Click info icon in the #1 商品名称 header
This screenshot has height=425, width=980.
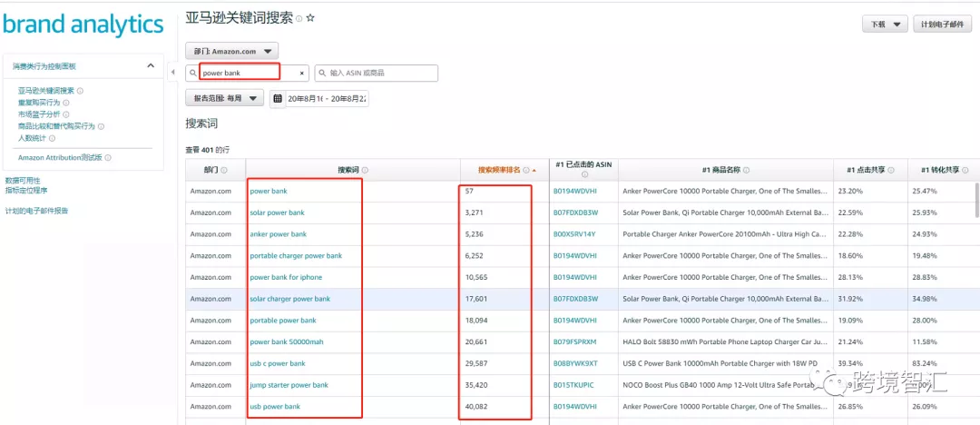[747, 170]
